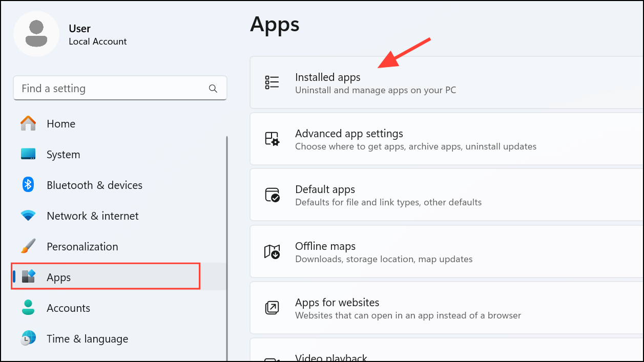Click the Advanced app settings gear icon
Viewport: 644px width, 362px height.
point(272,139)
